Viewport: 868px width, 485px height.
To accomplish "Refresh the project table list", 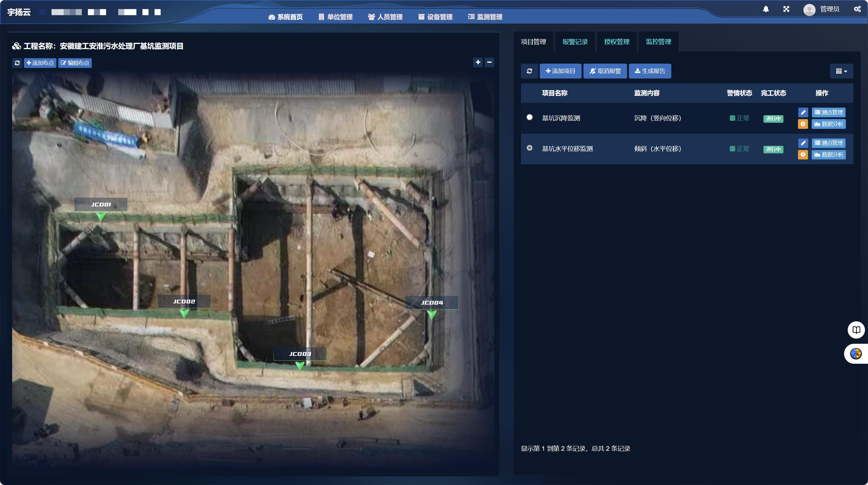I will (x=529, y=71).
